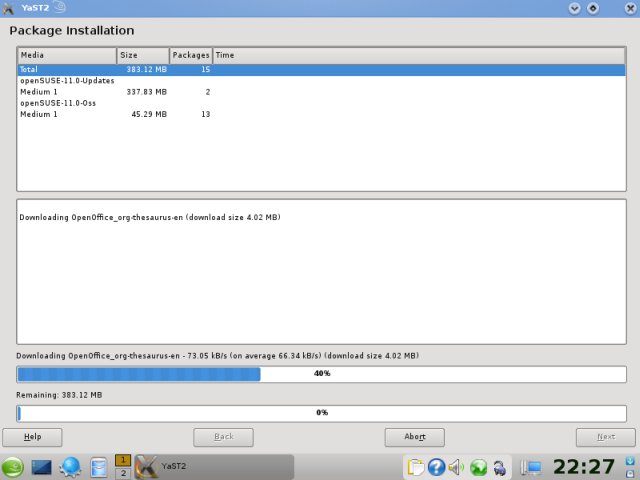Sort by the Packages column header
Screen dimensions: 640x480
[x=191, y=55]
